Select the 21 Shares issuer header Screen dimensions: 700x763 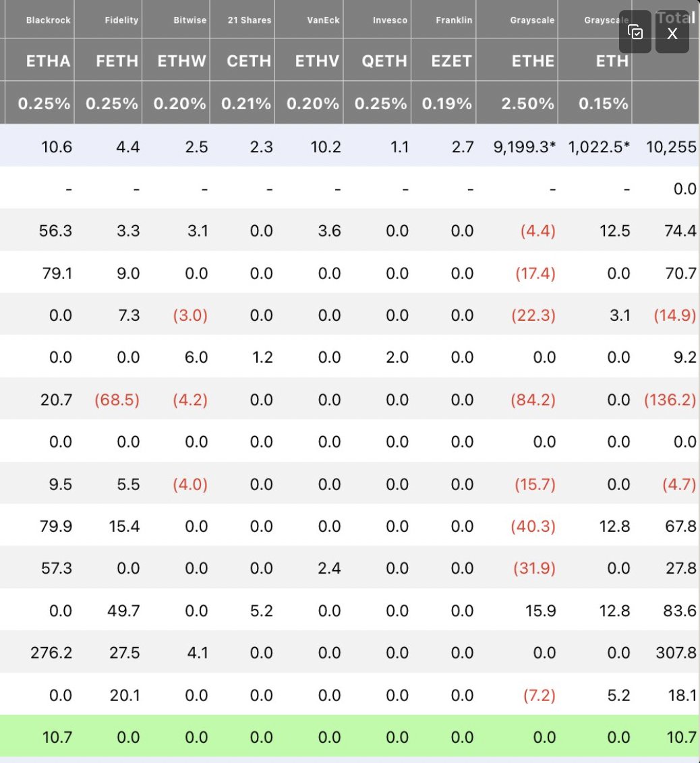[x=250, y=20]
